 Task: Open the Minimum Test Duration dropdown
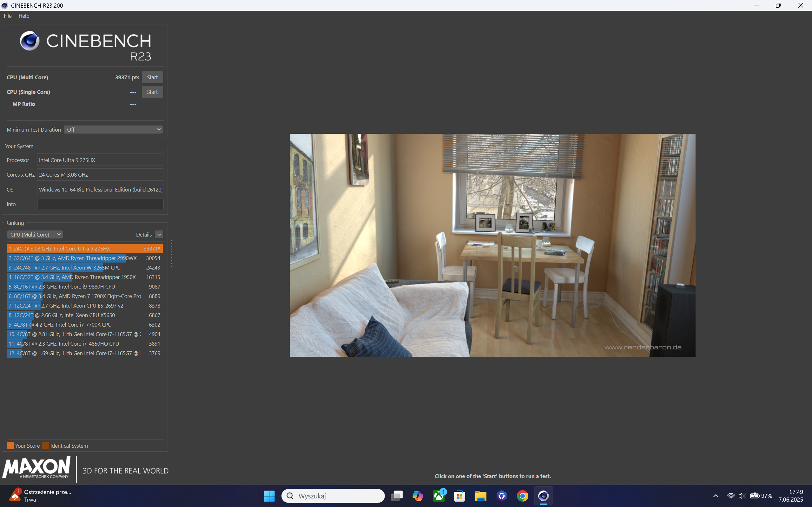click(113, 129)
